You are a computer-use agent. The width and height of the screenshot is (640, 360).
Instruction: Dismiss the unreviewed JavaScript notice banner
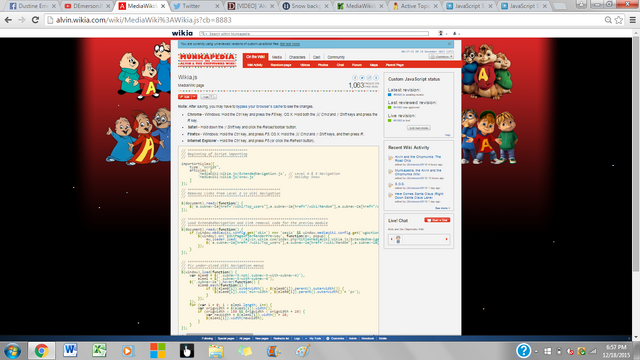click(449, 44)
